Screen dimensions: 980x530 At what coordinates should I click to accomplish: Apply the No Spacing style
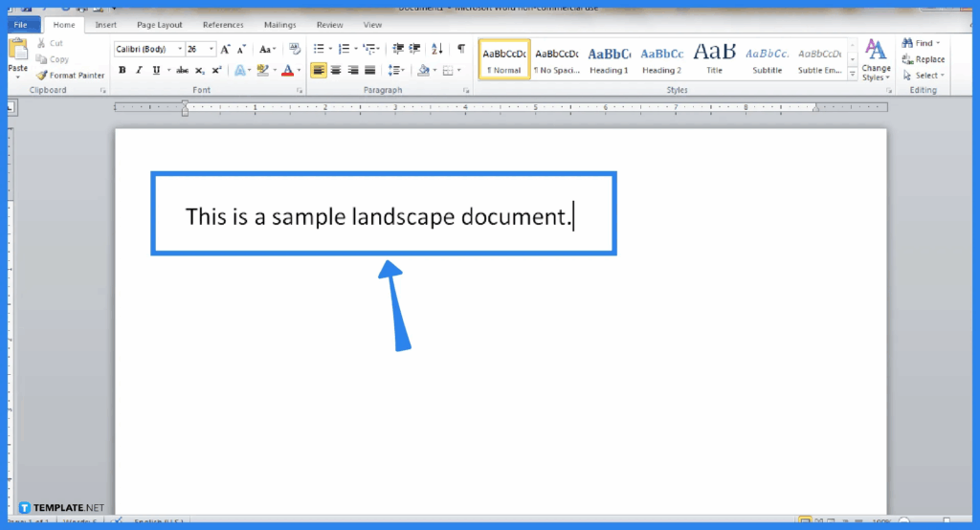(557, 59)
